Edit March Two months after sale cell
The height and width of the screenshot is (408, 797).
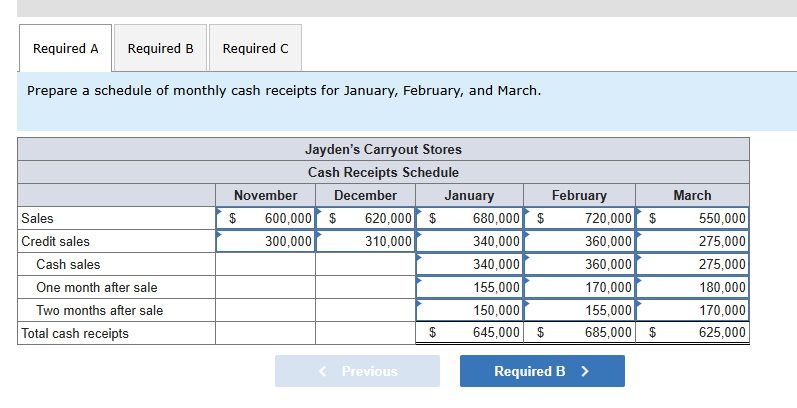[692, 310]
